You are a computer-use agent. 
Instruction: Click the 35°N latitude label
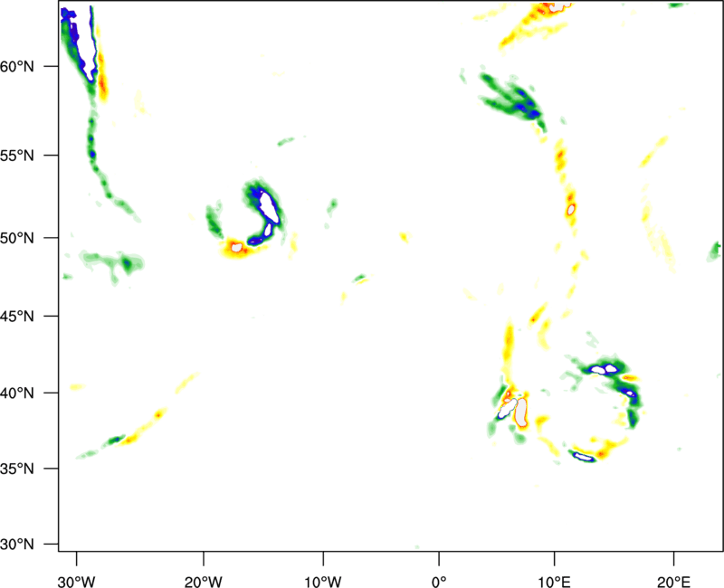coord(17,469)
